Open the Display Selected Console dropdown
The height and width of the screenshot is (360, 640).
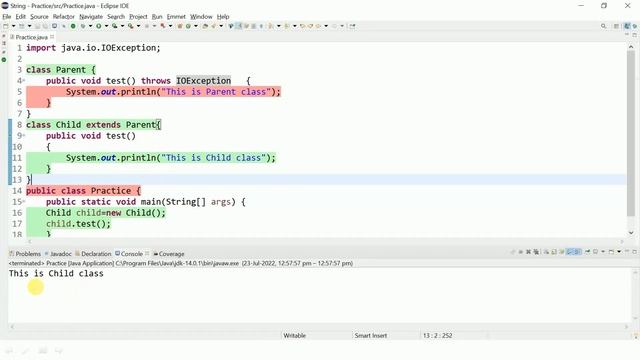[x=603, y=252]
